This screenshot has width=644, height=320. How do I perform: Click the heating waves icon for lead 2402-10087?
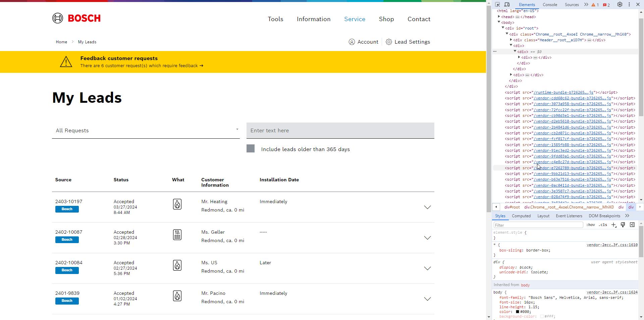(x=177, y=235)
